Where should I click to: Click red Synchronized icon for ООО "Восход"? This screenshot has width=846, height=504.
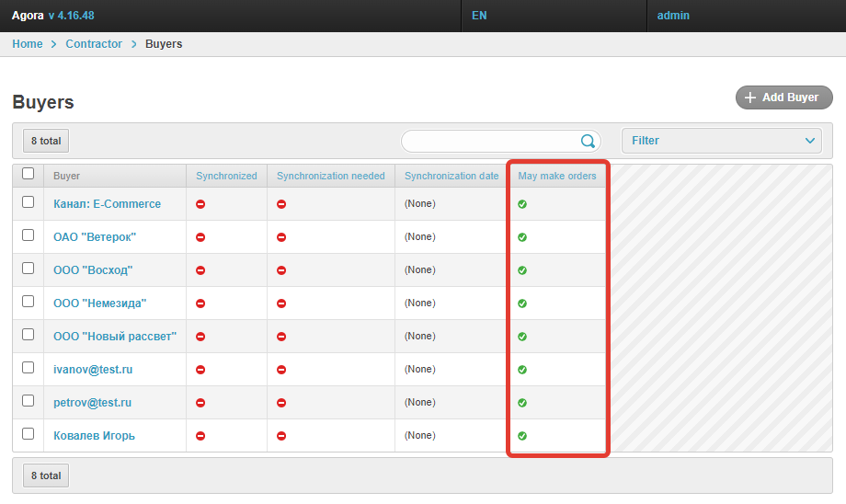[200, 270]
